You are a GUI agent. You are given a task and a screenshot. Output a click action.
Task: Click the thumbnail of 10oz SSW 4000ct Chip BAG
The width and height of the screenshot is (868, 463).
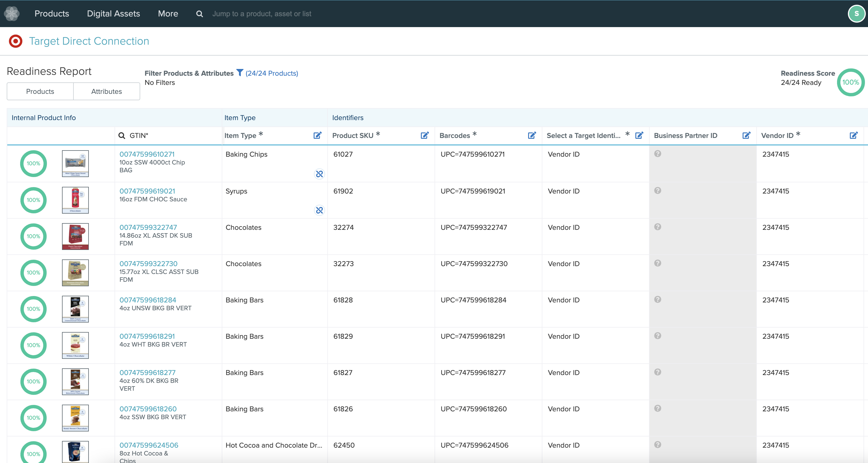coord(75,163)
